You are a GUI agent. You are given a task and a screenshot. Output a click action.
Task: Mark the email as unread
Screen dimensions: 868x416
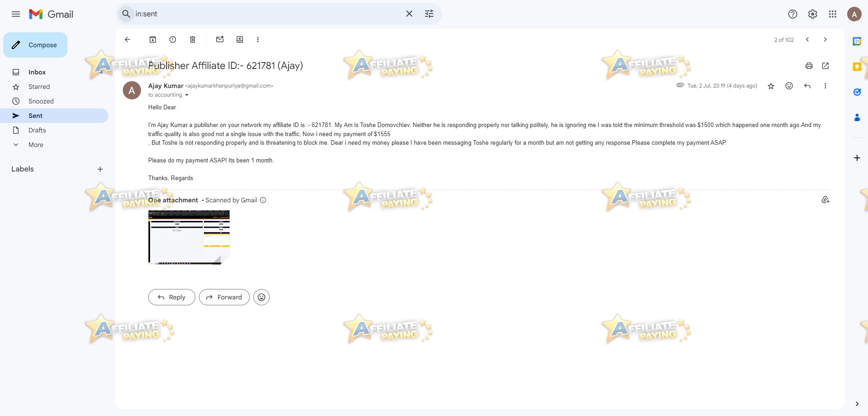pos(220,39)
